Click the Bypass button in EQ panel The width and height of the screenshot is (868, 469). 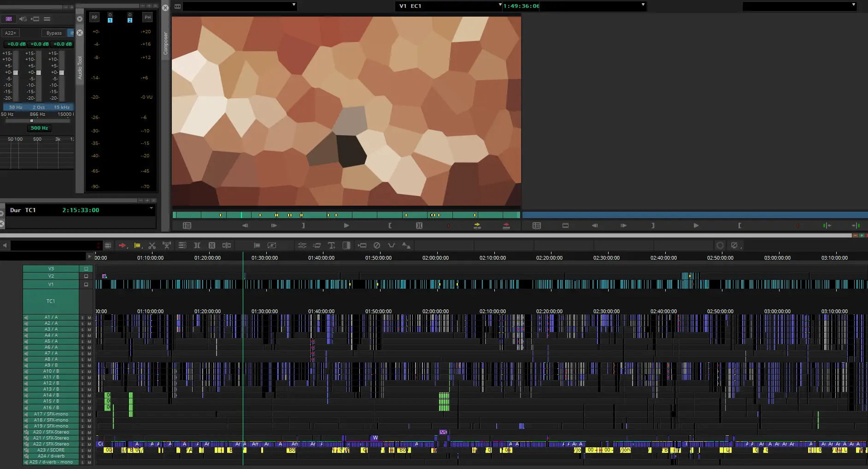coord(54,33)
